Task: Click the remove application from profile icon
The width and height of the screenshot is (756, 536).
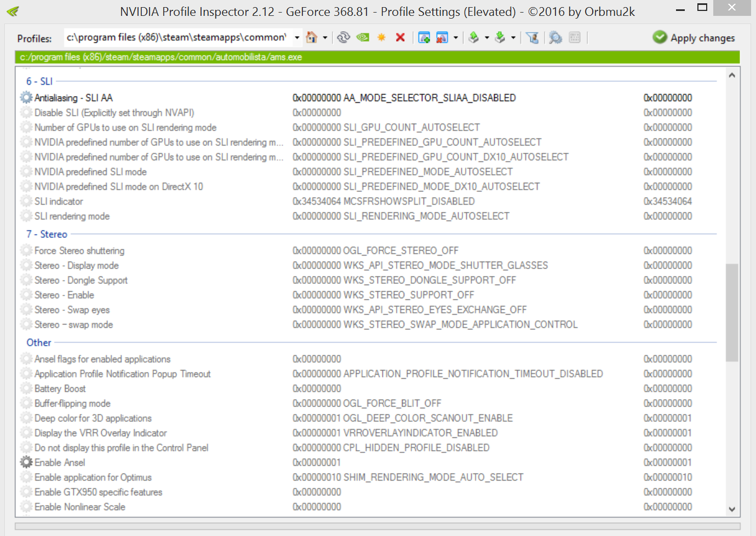Action: tap(442, 37)
